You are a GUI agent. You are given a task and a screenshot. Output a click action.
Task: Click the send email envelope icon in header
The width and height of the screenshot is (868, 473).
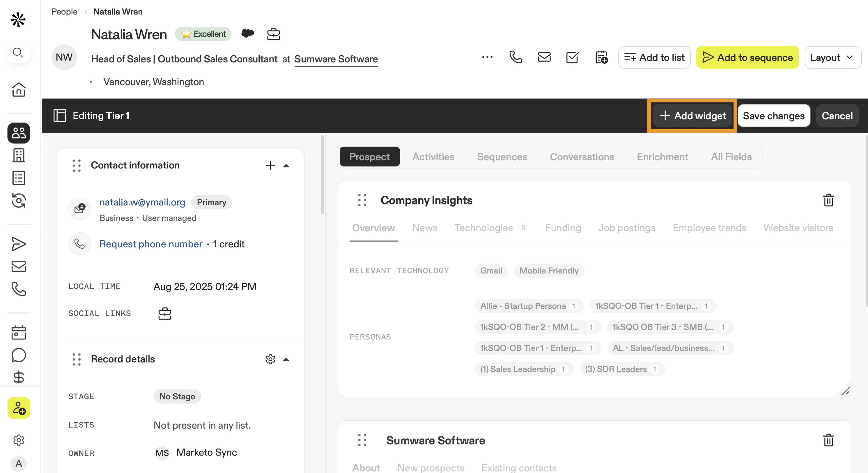544,57
